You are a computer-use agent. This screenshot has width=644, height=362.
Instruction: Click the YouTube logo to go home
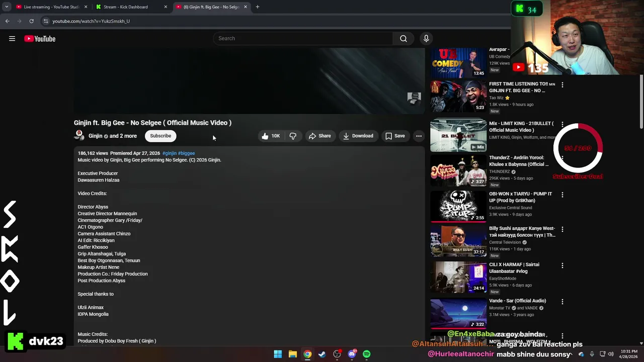pyautogui.click(x=40, y=39)
